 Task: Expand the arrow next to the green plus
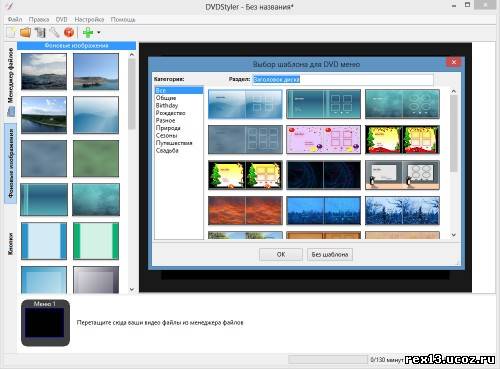(x=99, y=33)
